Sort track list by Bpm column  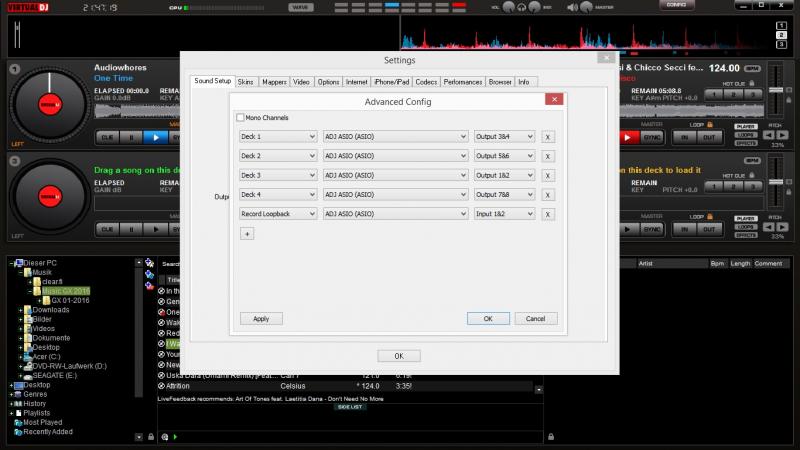tap(717, 264)
